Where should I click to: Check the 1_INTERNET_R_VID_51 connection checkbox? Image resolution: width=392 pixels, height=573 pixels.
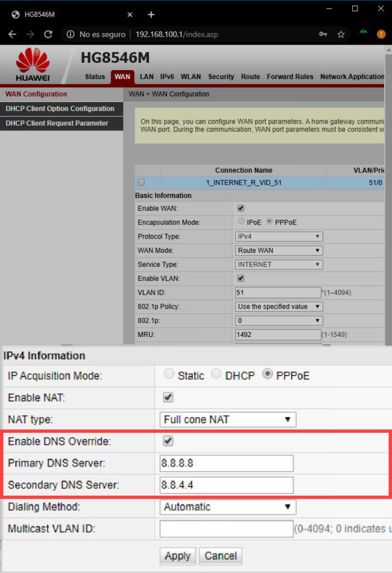pos(141,182)
